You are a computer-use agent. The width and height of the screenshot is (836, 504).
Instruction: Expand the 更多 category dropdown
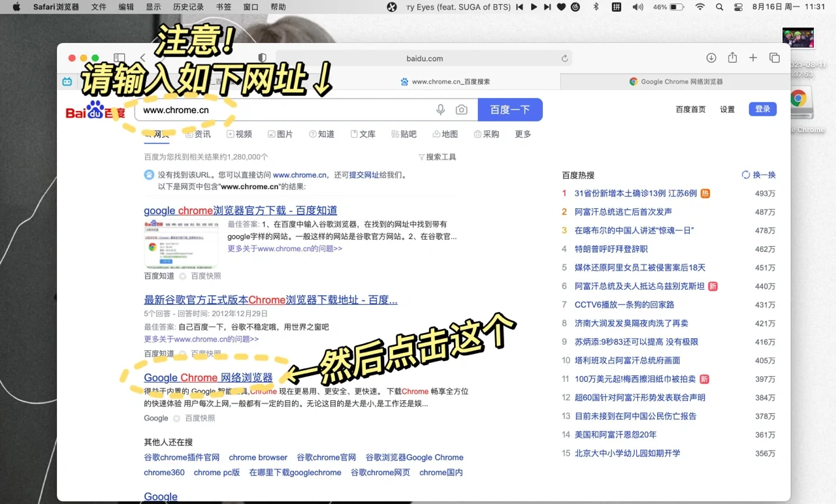(523, 134)
